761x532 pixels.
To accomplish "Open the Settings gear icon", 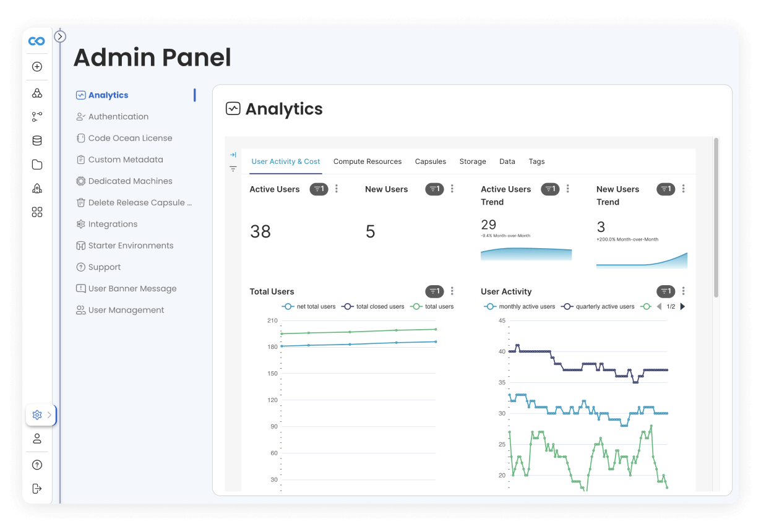I will [37, 415].
